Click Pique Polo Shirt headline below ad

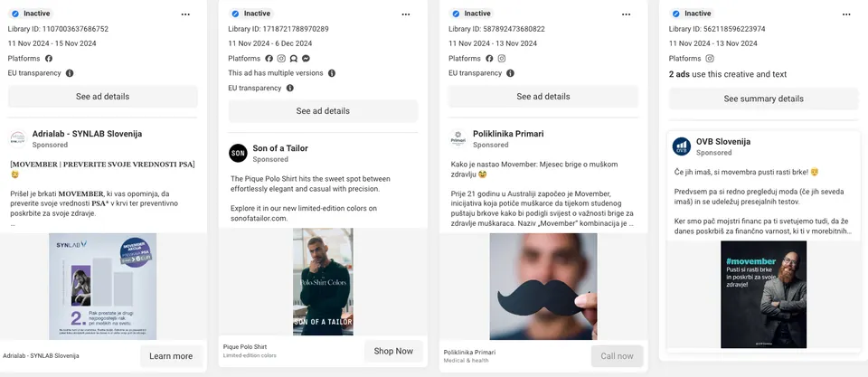click(245, 347)
